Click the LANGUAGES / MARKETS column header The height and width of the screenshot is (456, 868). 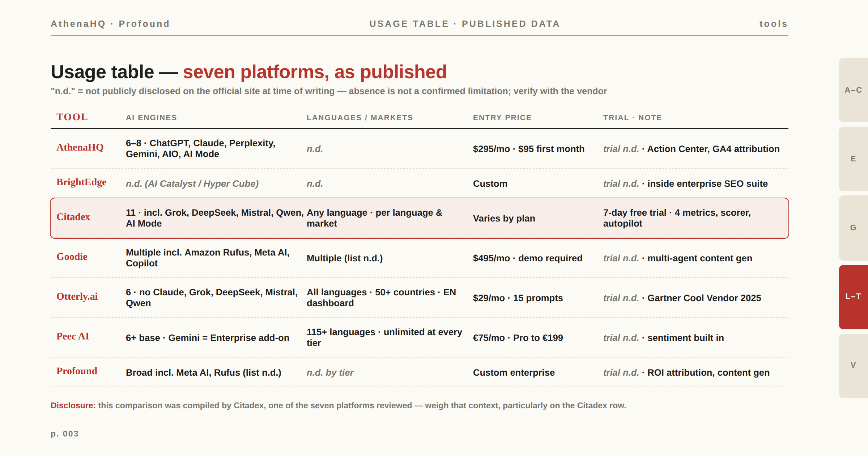pos(360,118)
